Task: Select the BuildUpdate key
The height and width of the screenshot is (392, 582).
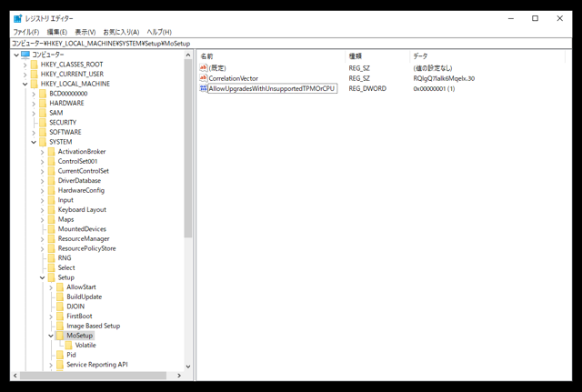Action: pyautogui.click(x=85, y=297)
